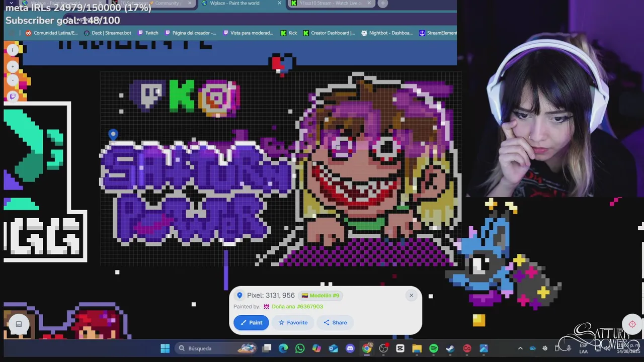
Task: Open Nightbot Dashboard bookmark
Action: click(x=387, y=33)
